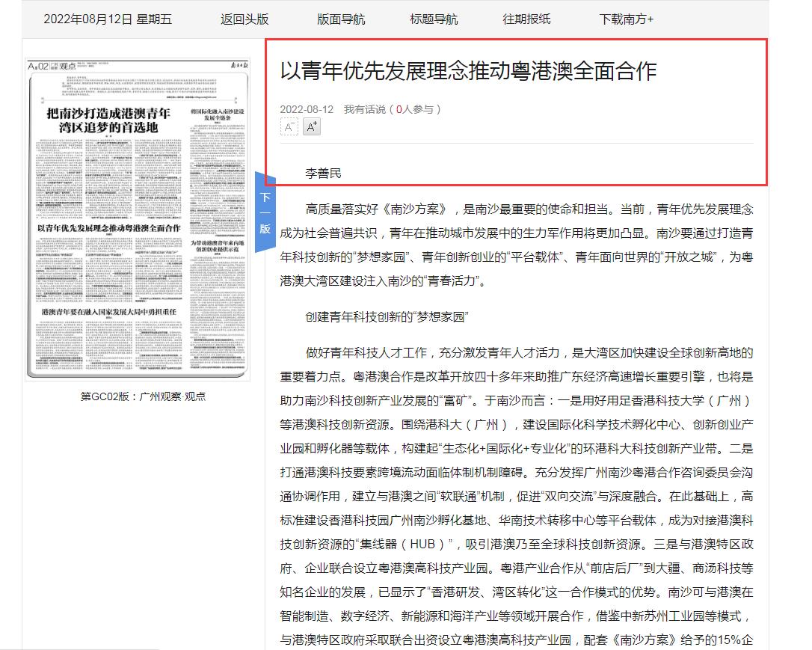Click the publication date 2022-08-12
The height and width of the screenshot is (650, 812).
tap(307, 109)
